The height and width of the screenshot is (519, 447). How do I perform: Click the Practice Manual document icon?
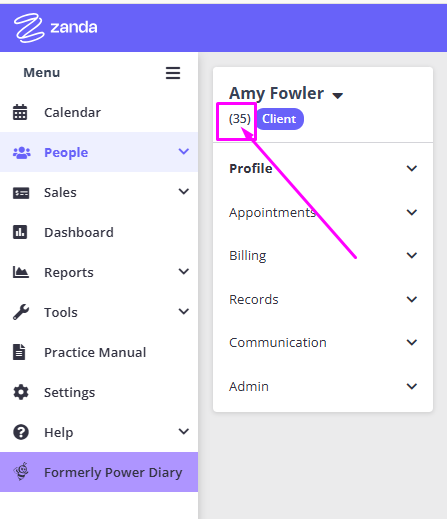[19, 352]
